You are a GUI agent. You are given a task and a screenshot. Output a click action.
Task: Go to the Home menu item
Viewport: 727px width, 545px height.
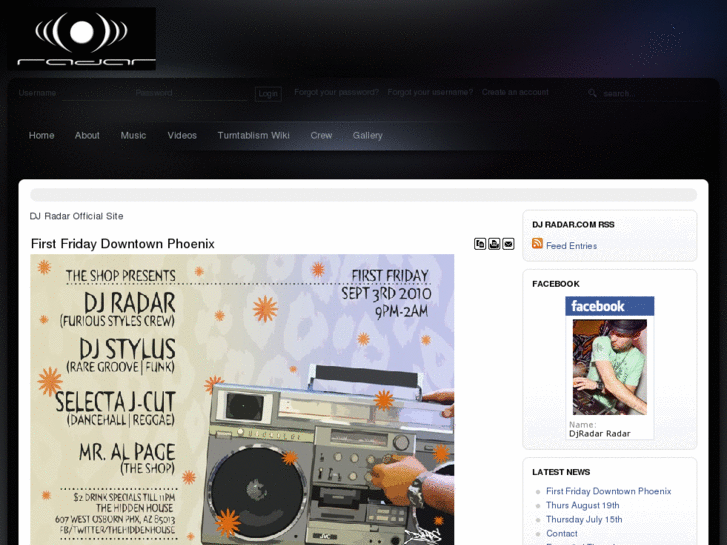(x=41, y=135)
